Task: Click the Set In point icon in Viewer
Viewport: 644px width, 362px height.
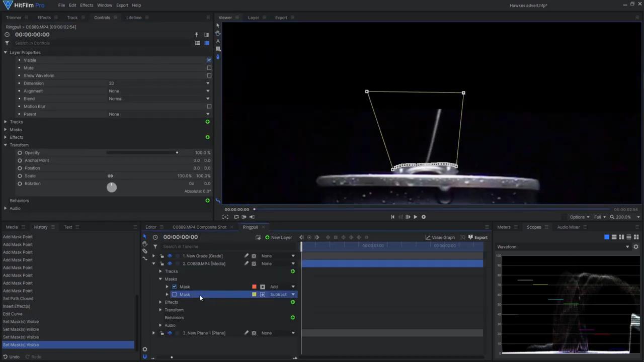Action: pos(244,217)
